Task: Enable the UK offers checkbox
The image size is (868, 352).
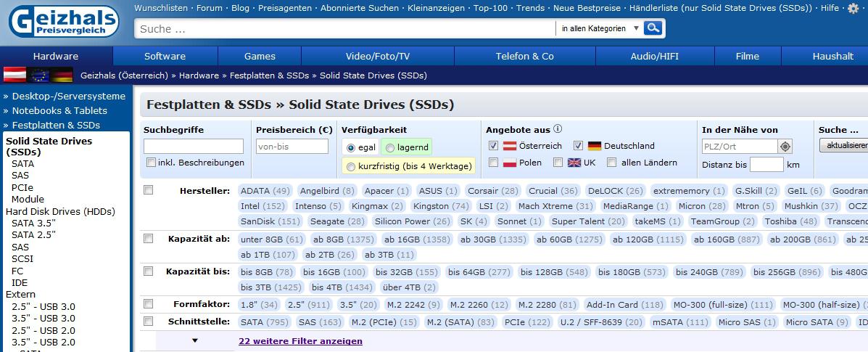Action: (x=558, y=162)
